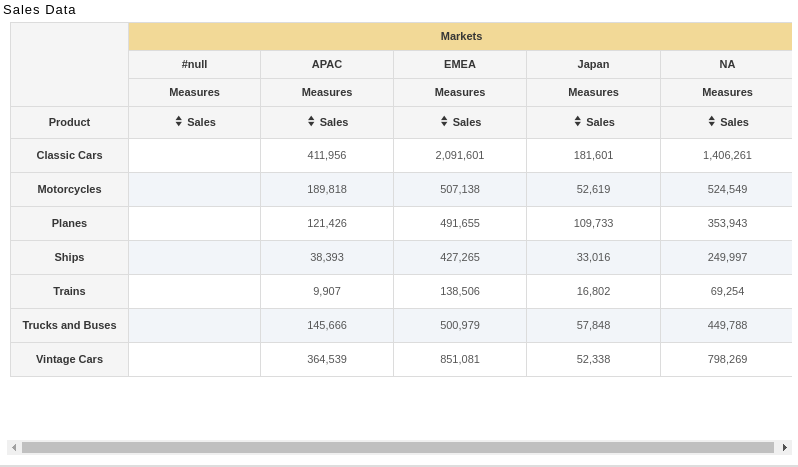
Task: Click the Product column header
Action: pyautogui.click(x=69, y=122)
